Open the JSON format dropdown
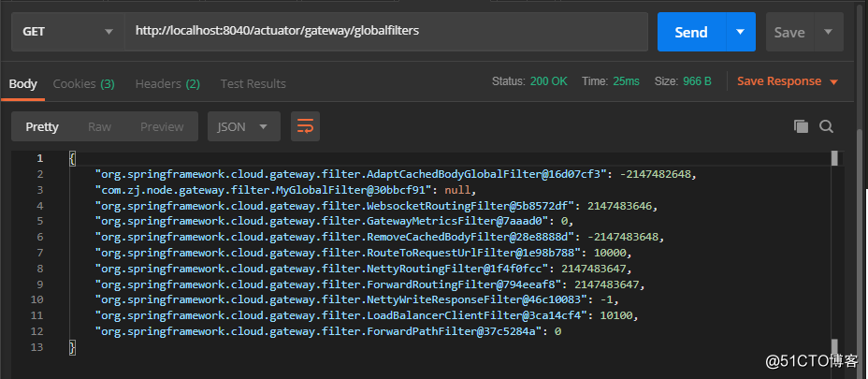 (x=243, y=127)
